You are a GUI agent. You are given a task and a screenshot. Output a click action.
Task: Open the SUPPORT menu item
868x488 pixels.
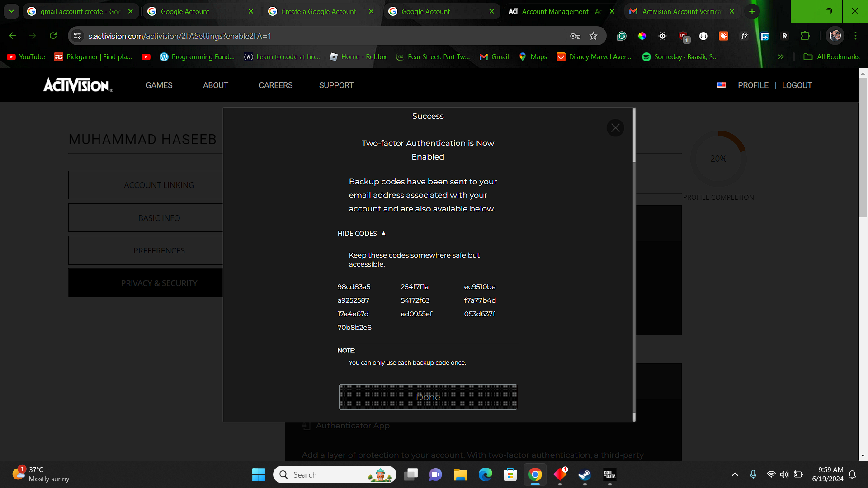(x=336, y=85)
